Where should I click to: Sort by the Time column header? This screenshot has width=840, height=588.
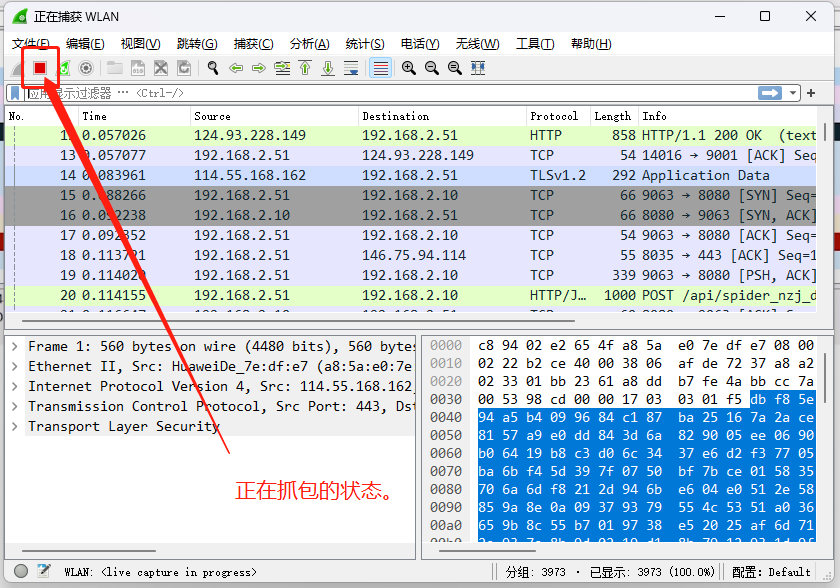[134, 116]
